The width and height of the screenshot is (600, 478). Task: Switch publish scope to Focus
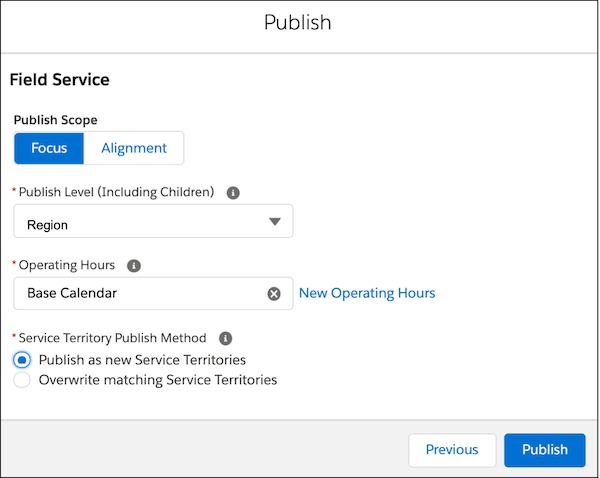coord(49,148)
